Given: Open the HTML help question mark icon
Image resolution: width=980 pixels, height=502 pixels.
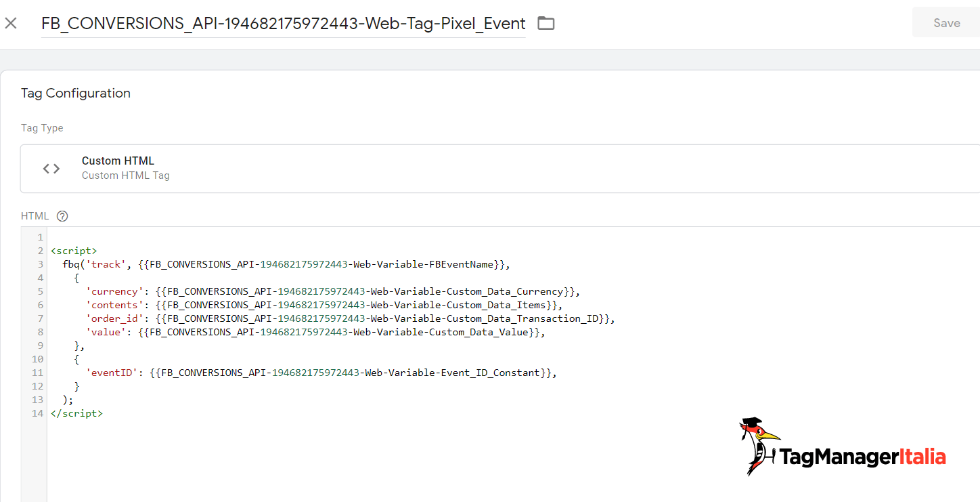Looking at the screenshot, I should click(62, 216).
